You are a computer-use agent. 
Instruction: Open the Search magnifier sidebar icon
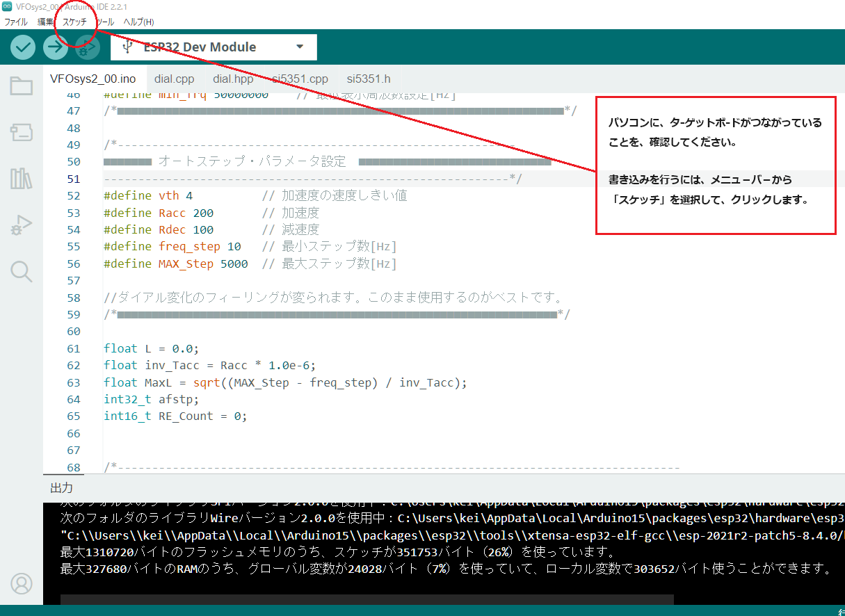pos(22,271)
